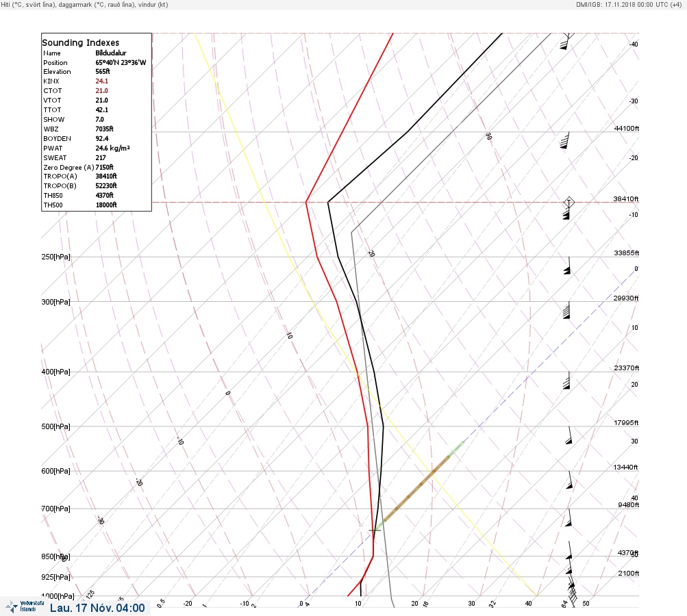Click the TH850 row label
Image resolution: width=687 pixels, height=616 pixels.
pyautogui.click(x=53, y=196)
